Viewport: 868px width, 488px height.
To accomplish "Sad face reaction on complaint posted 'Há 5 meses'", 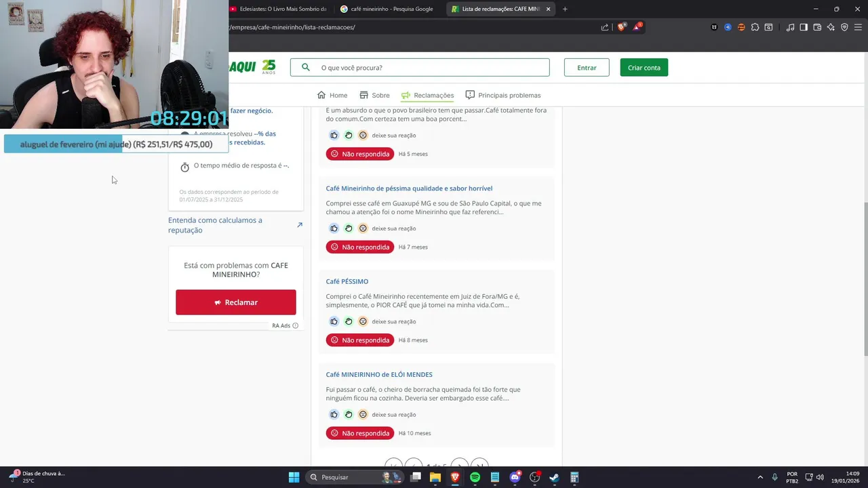I will [x=363, y=135].
